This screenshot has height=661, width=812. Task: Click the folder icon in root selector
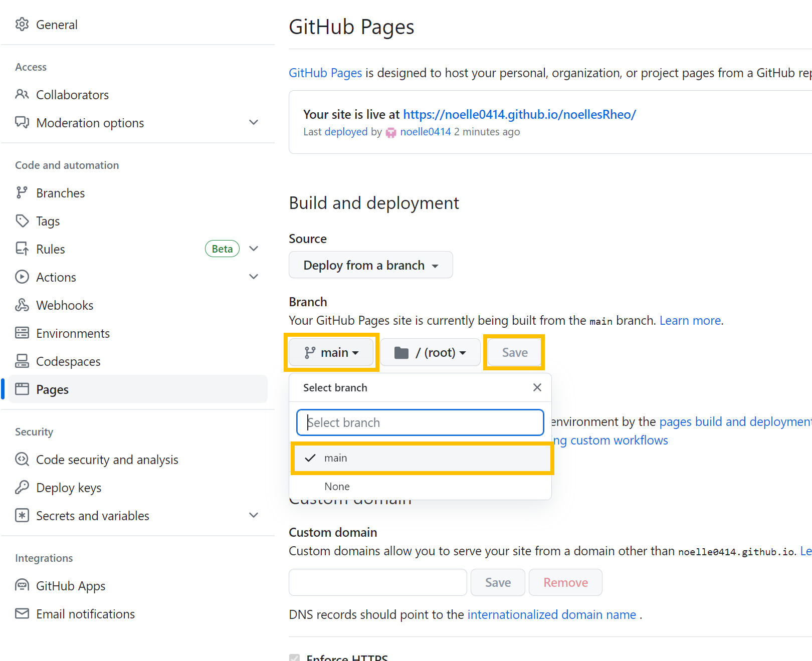point(401,353)
